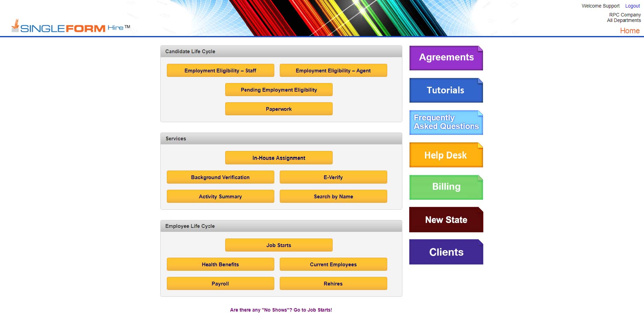Open the Clients tile
644x315 pixels.
(446, 252)
